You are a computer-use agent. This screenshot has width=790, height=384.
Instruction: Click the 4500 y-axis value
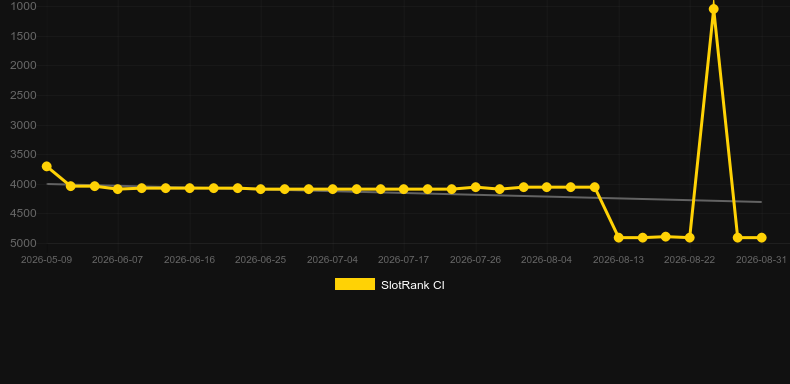pos(23,214)
